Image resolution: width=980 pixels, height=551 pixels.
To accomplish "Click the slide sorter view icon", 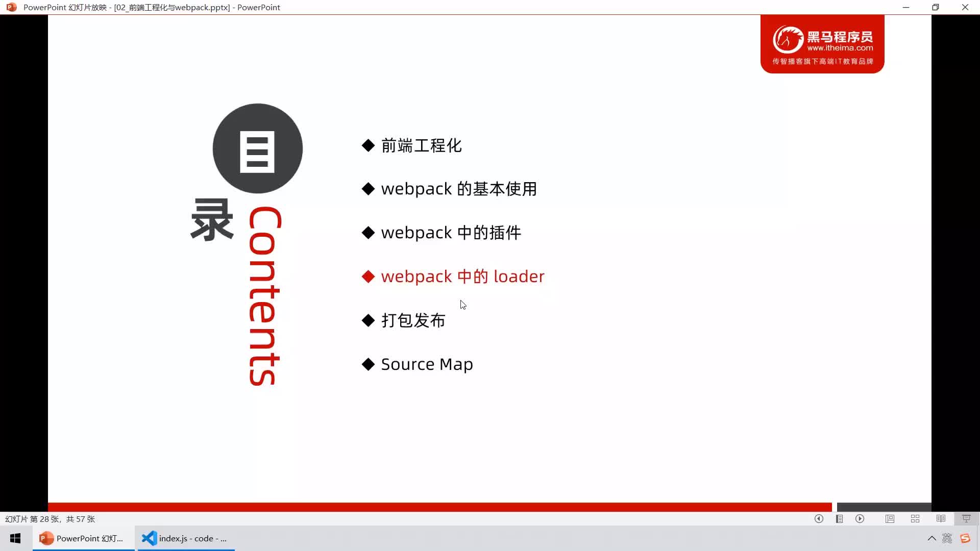I will point(915,519).
